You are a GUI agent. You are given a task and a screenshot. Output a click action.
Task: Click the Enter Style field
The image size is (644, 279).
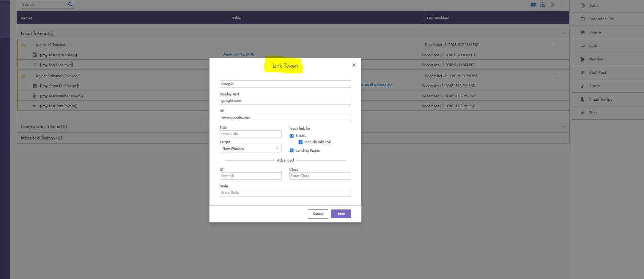point(285,193)
